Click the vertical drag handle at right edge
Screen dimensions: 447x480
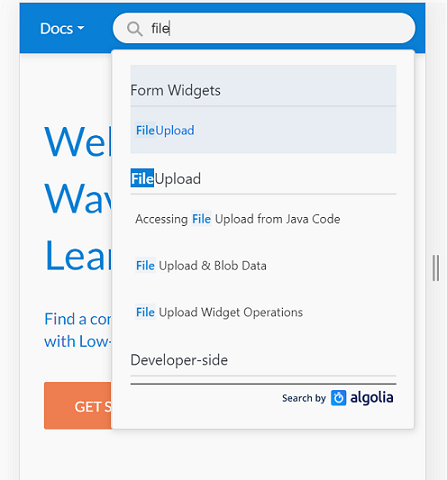pos(436,268)
